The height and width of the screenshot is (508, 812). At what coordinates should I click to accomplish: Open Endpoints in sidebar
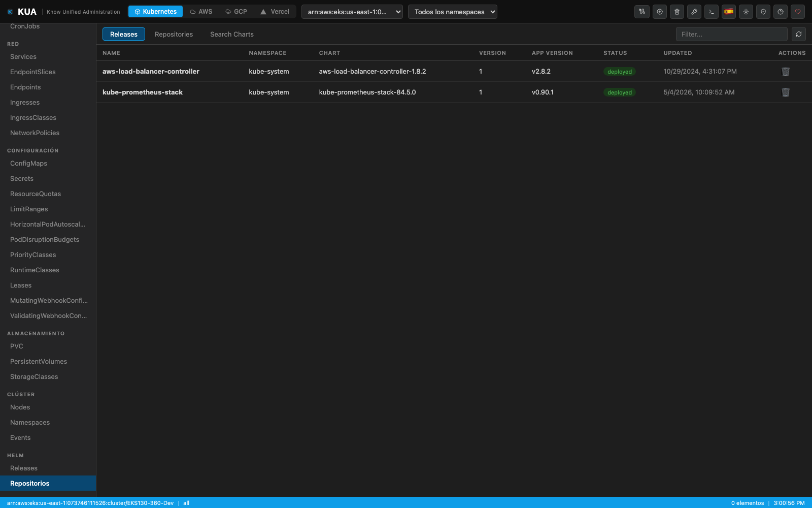(48, 87)
